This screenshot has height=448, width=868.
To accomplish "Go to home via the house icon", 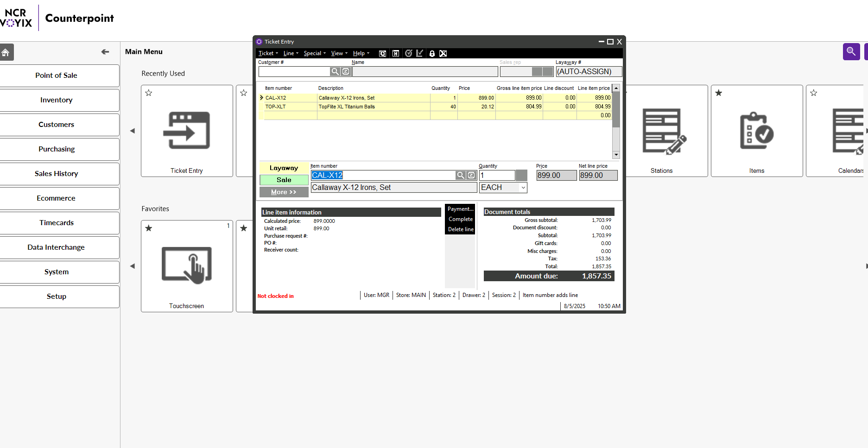I will coord(6,52).
